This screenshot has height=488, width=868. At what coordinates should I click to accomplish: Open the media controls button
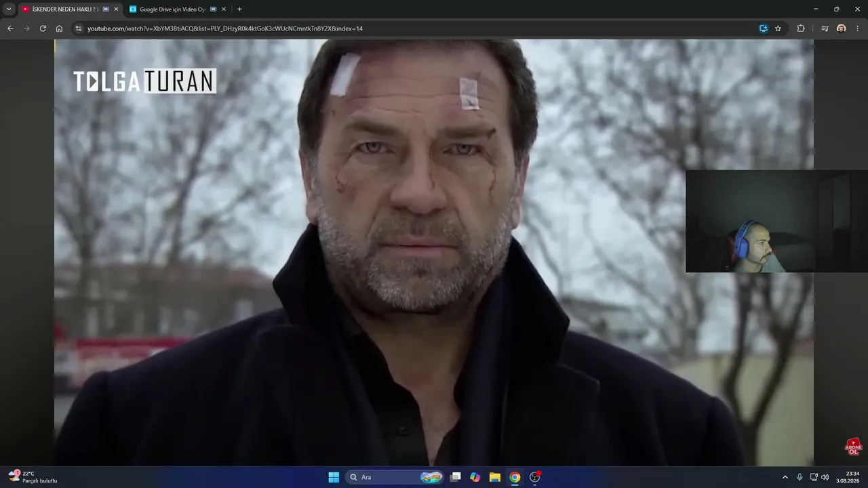point(825,28)
